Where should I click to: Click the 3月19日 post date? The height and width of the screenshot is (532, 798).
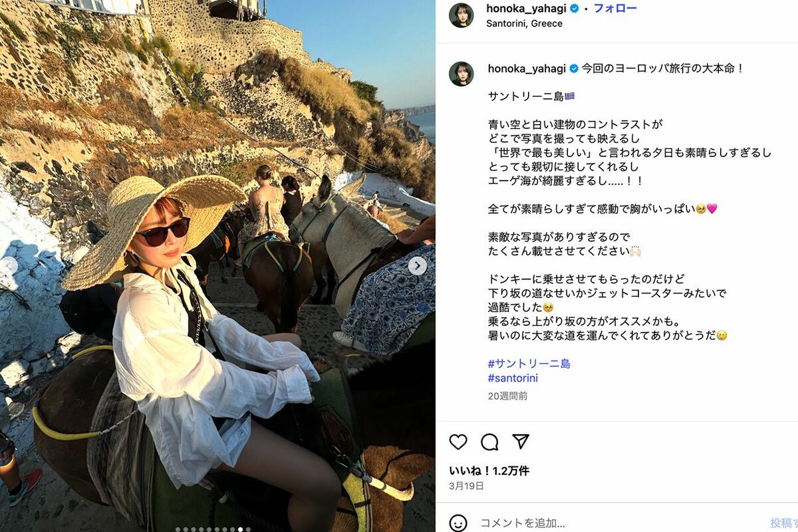tap(467, 486)
